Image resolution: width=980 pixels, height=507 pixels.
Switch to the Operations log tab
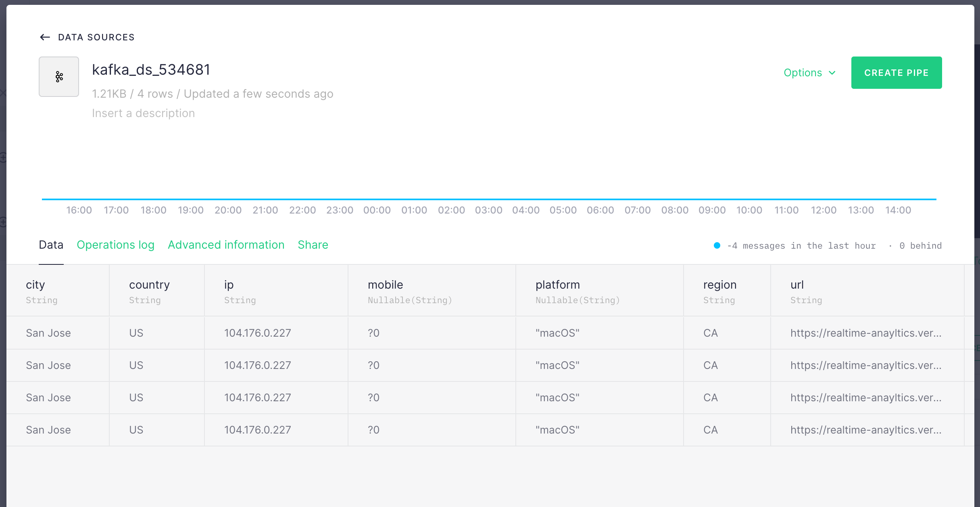[x=115, y=245]
